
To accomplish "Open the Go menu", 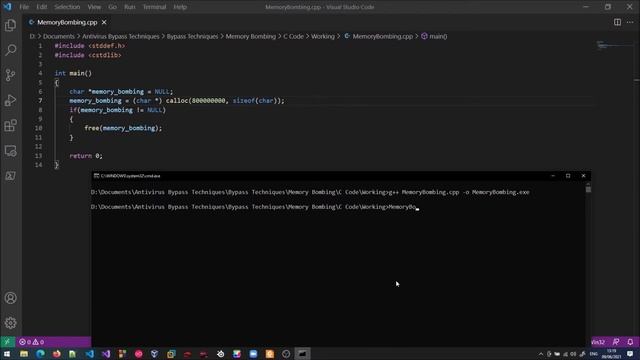I will pyautogui.click(x=112, y=7).
